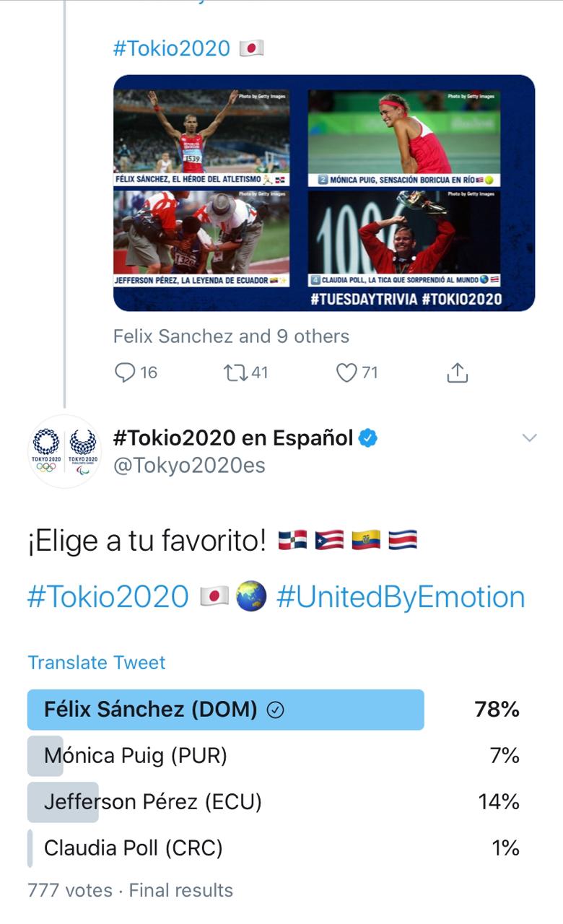Open tweet options chevron menu
The width and height of the screenshot is (563, 924).
coord(530,438)
